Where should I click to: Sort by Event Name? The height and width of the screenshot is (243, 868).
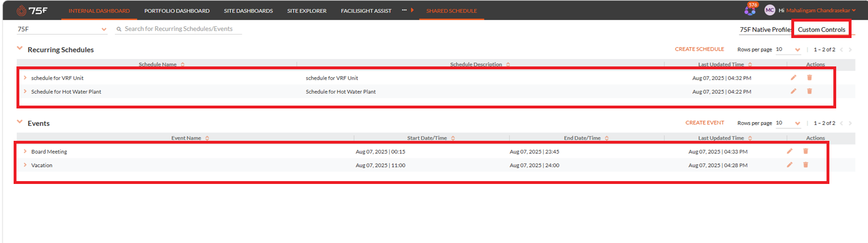[207, 138]
